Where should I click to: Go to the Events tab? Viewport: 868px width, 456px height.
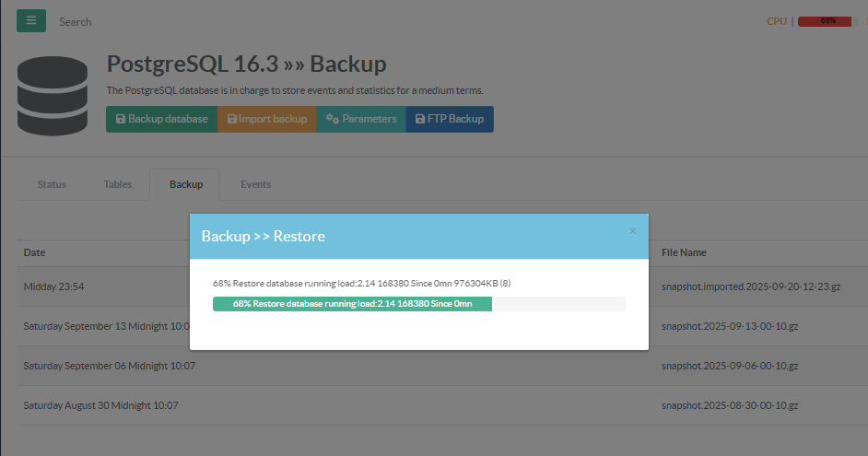[x=256, y=184]
